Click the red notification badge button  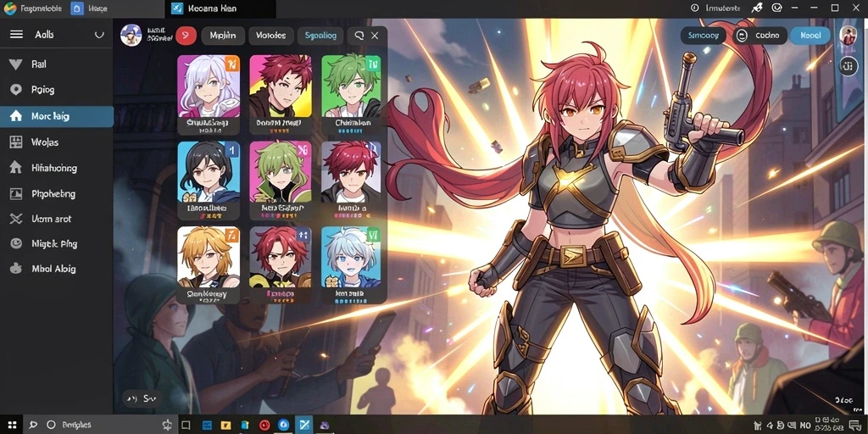tap(186, 36)
